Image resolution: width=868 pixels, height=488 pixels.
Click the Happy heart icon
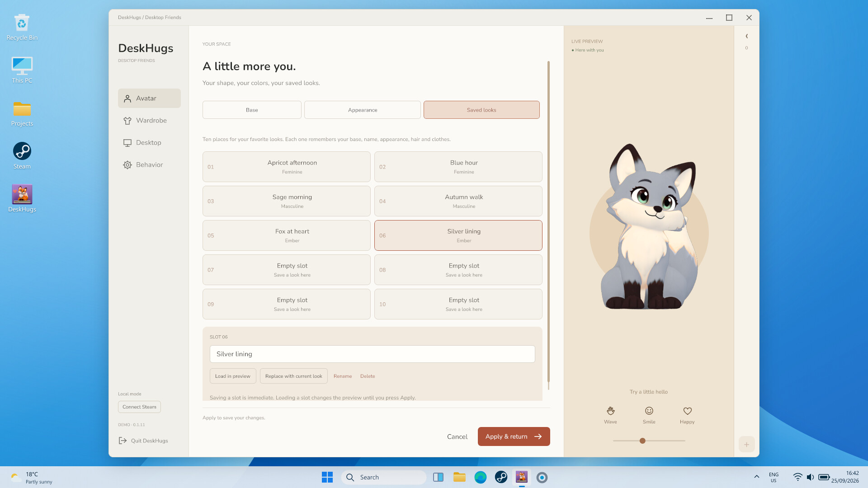(x=687, y=411)
